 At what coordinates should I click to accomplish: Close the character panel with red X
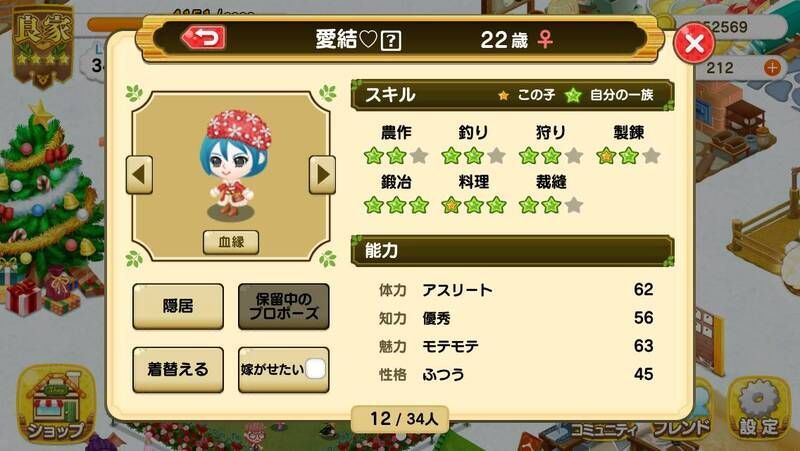coord(694,44)
